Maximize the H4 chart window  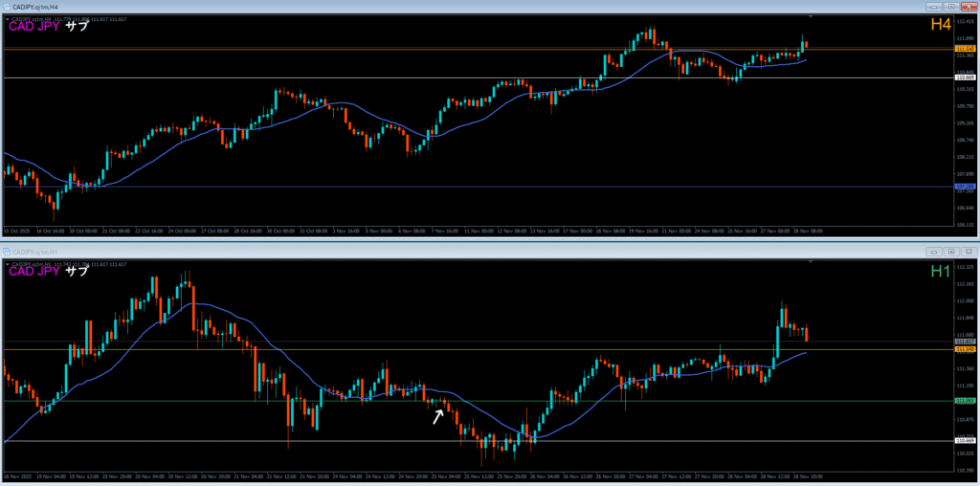click(x=949, y=6)
